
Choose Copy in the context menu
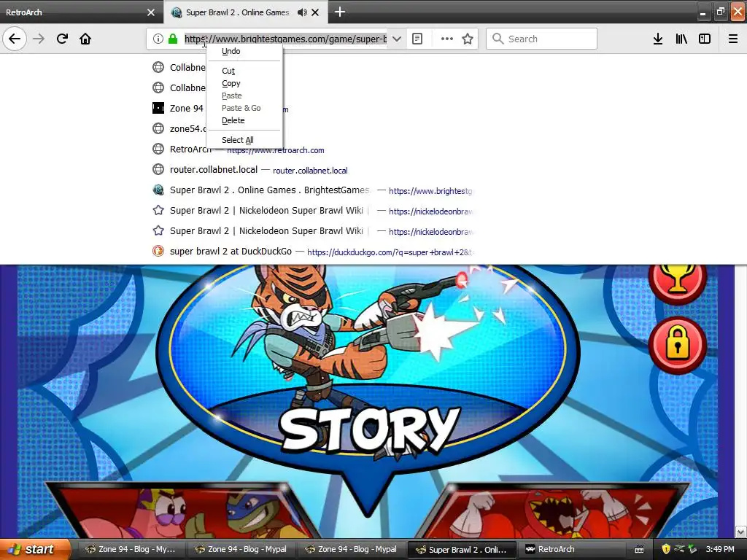[244, 83]
